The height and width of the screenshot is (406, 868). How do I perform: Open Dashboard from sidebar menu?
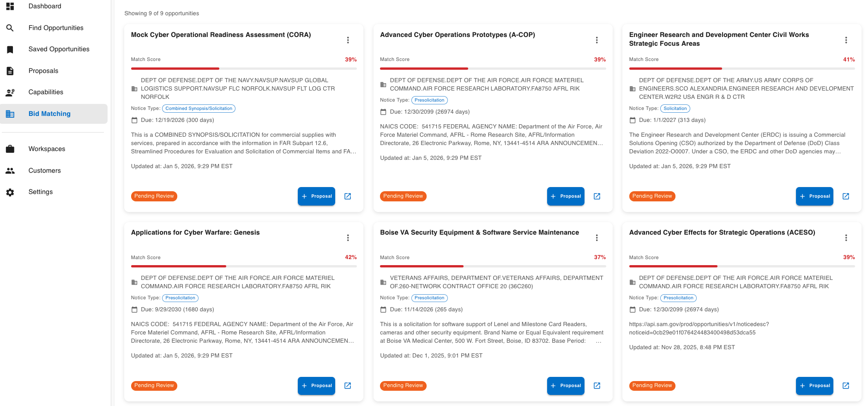tap(45, 6)
